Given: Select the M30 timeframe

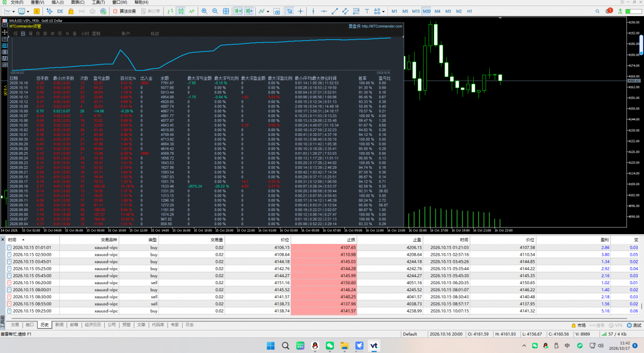Looking at the screenshot, I should pyautogui.click(x=426, y=11).
